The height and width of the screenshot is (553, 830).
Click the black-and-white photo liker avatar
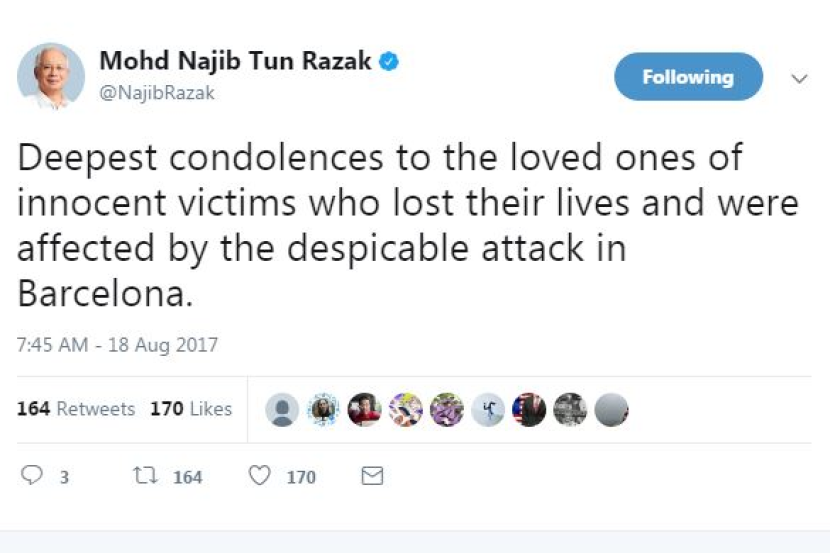tap(570, 409)
